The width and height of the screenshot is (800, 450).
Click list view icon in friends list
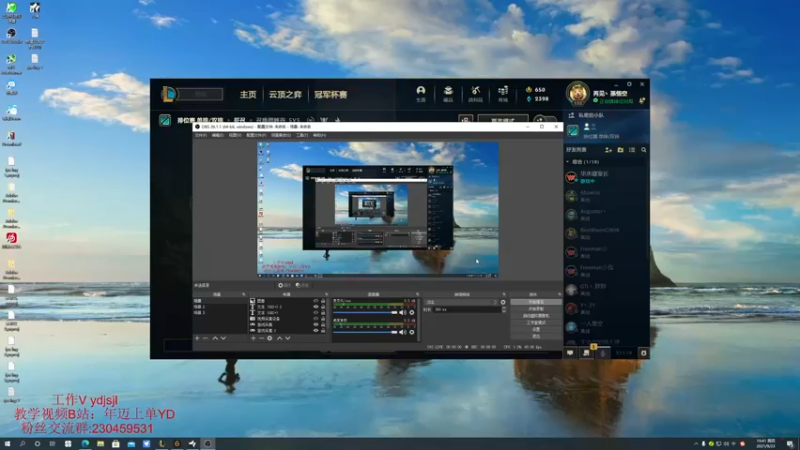(632, 150)
